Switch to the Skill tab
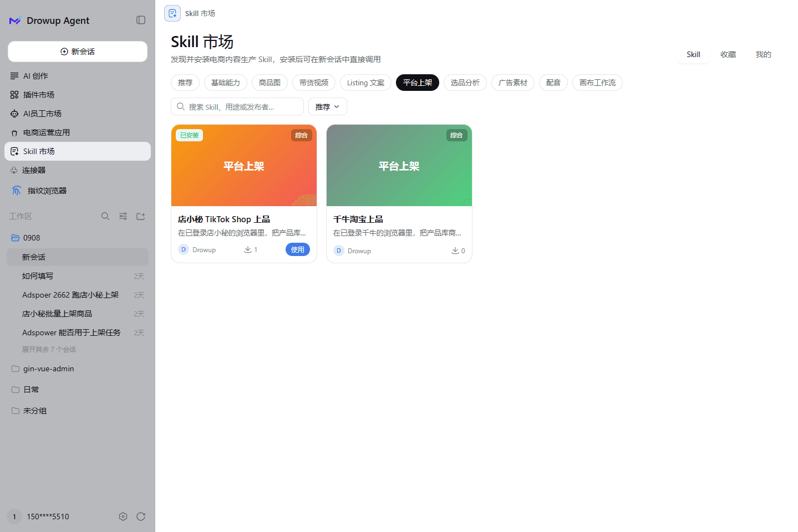 [x=693, y=54]
